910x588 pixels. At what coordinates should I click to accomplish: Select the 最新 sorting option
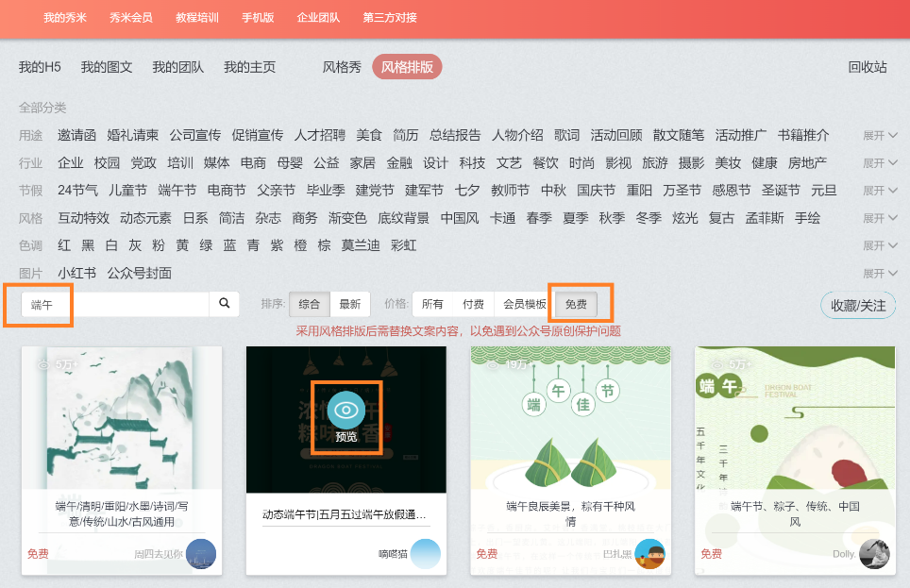pyautogui.click(x=349, y=304)
